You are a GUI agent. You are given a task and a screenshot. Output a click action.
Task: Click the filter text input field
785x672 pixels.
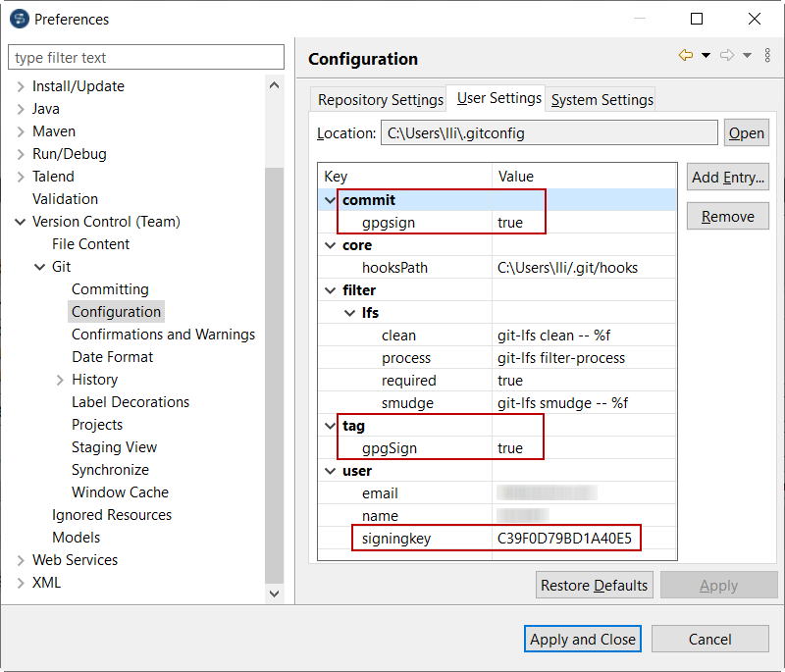pyautogui.click(x=147, y=58)
